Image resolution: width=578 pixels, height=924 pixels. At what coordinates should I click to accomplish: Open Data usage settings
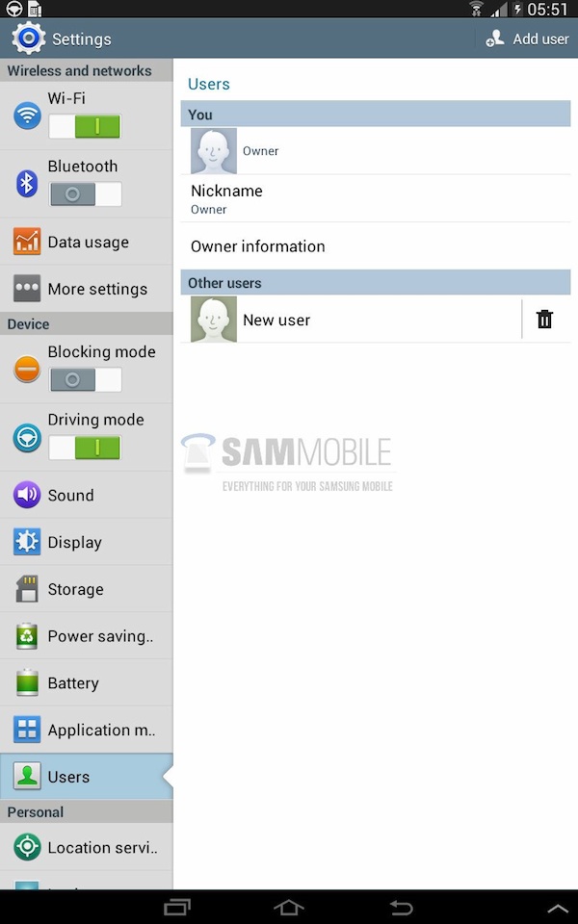click(x=87, y=242)
